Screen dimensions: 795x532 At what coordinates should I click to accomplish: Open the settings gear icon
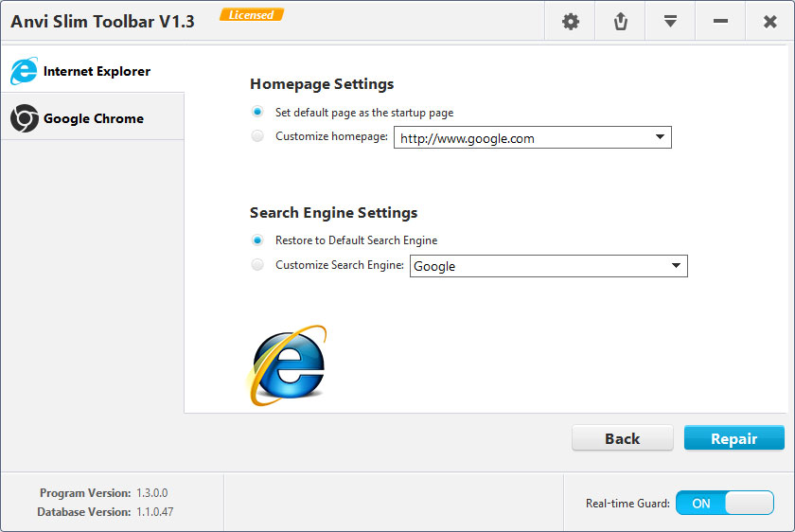point(571,21)
